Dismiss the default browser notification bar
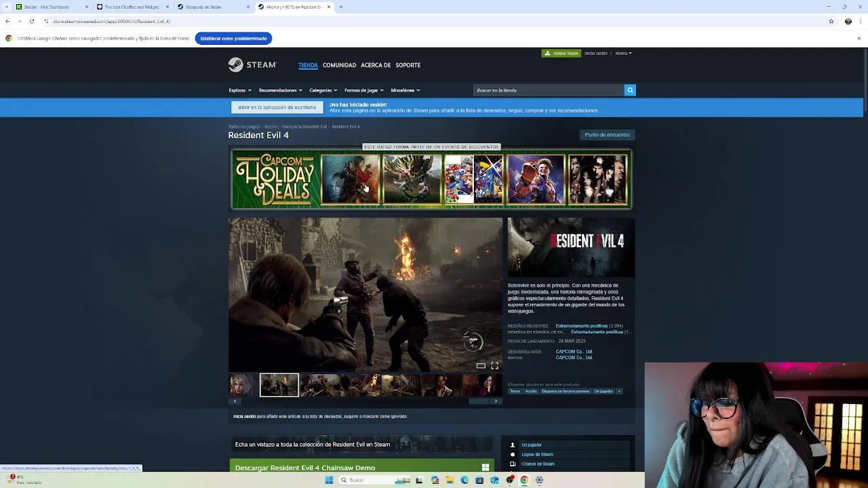868x488 pixels. pyautogui.click(x=859, y=39)
